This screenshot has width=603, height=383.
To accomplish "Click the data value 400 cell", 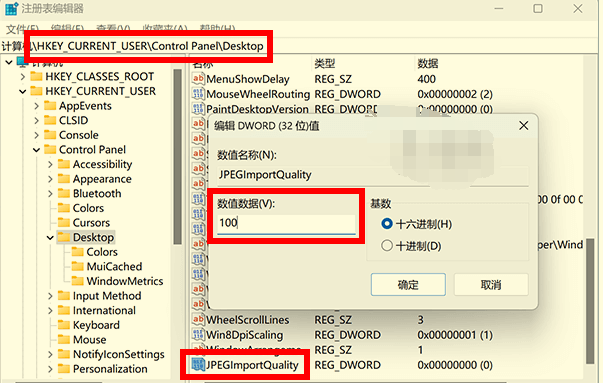I will click(x=426, y=79).
